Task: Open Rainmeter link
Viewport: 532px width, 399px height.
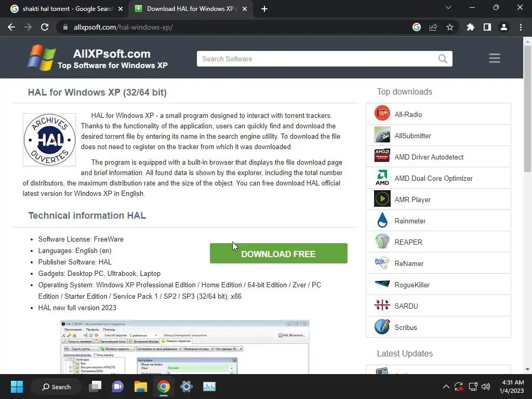Action: (410, 221)
